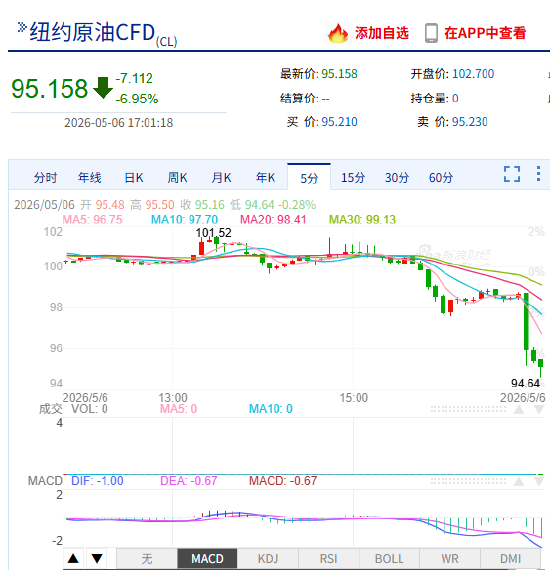Choose the RSI indicator button

[329, 558]
